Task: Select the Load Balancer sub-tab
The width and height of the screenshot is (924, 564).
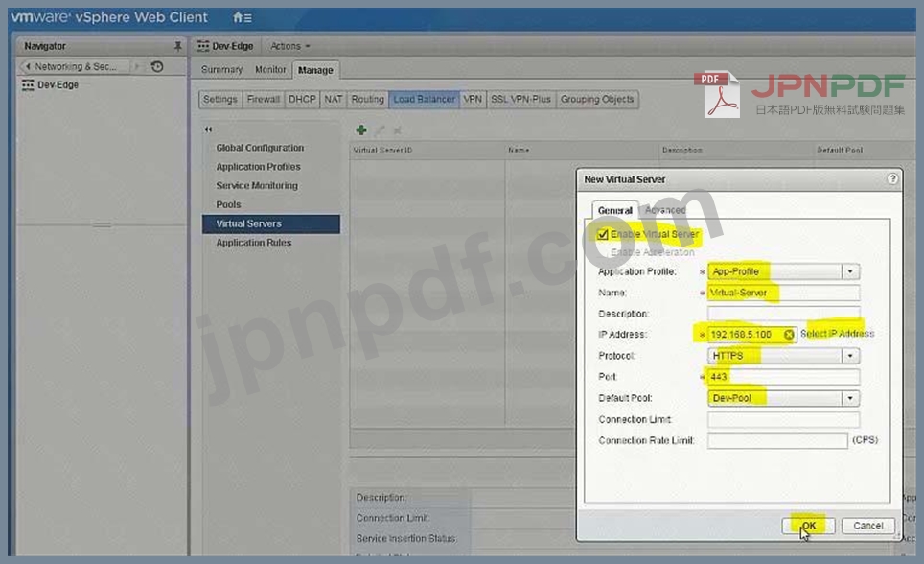Action: point(425,99)
